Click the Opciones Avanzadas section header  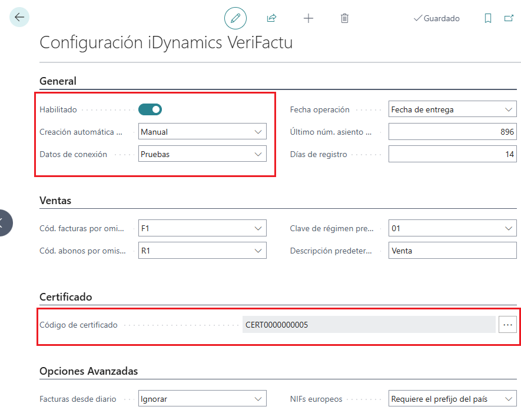(88, 371)
